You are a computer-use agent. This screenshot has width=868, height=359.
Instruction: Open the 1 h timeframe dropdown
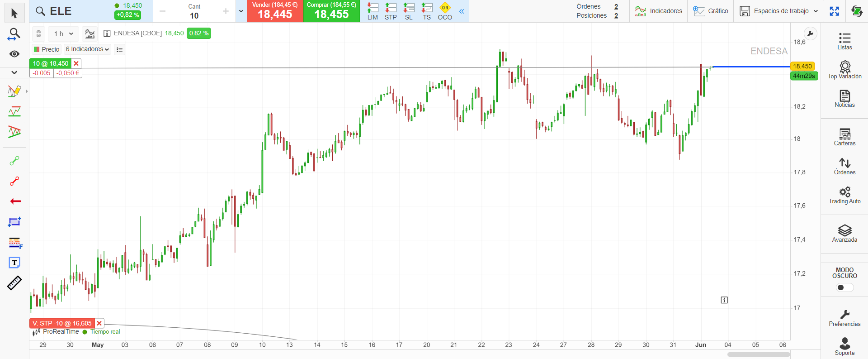(x=63, y=34)
